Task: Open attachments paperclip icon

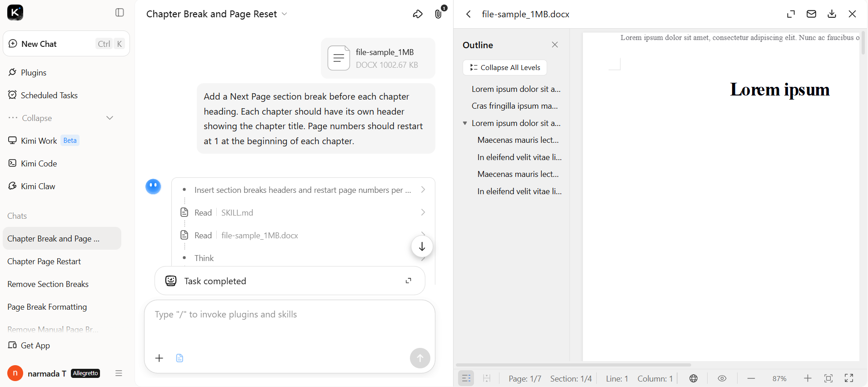Action: click(438, 14)
